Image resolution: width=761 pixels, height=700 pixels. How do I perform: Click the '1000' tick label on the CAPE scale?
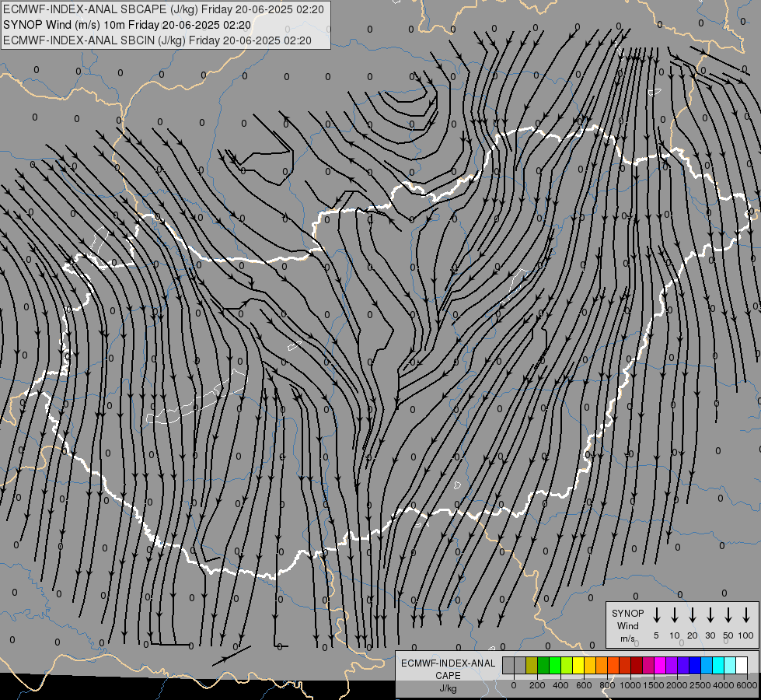tap(630, 685)
